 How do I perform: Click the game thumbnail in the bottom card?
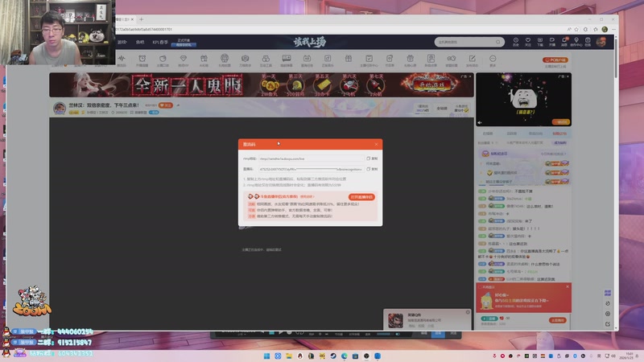396,320
